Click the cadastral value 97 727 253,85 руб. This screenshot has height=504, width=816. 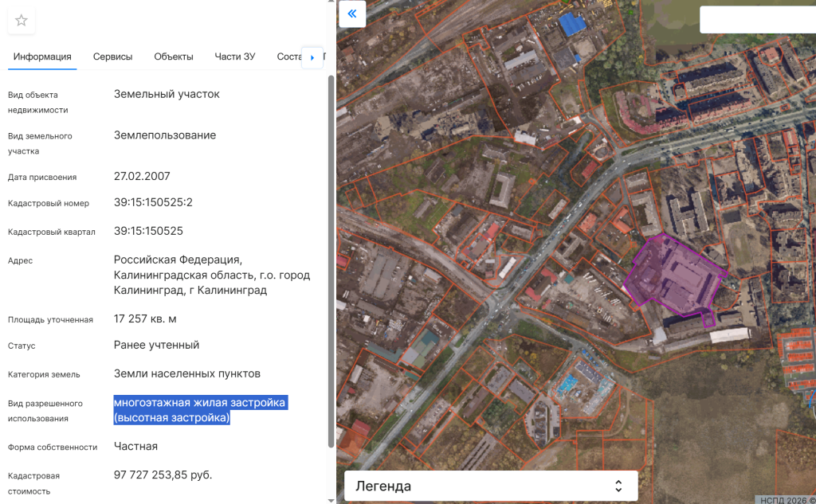point(163,475)
